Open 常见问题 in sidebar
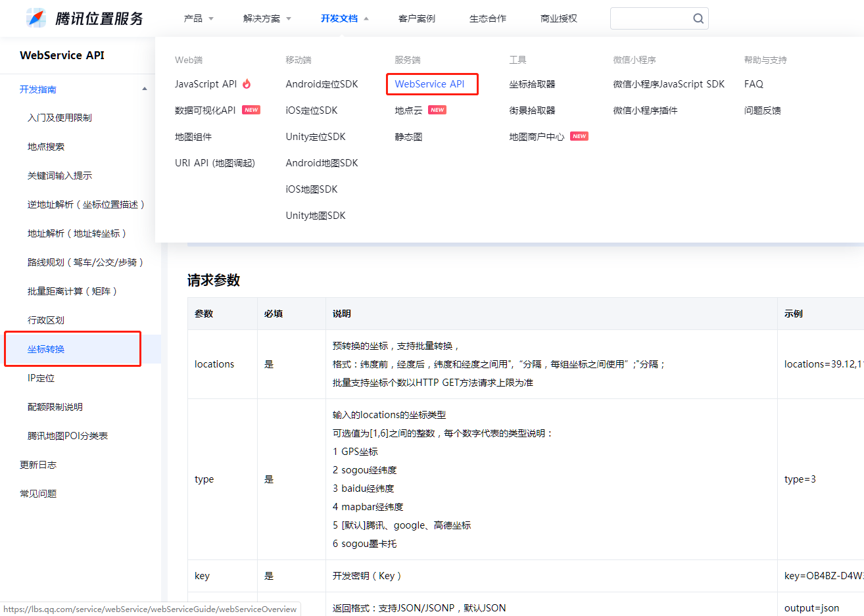864x616 pixels. tap(38, 494)
